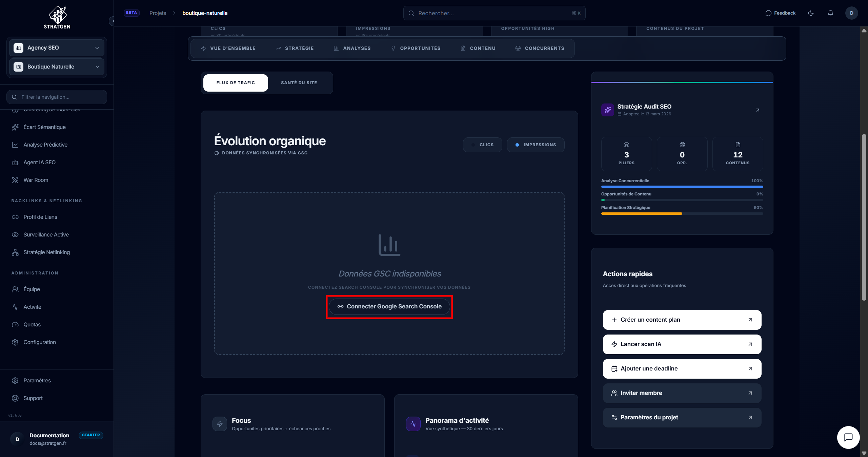Screen dimensions: 868x457
Task: Launch Lancer scan IA quick action
Action: point(682,344)
